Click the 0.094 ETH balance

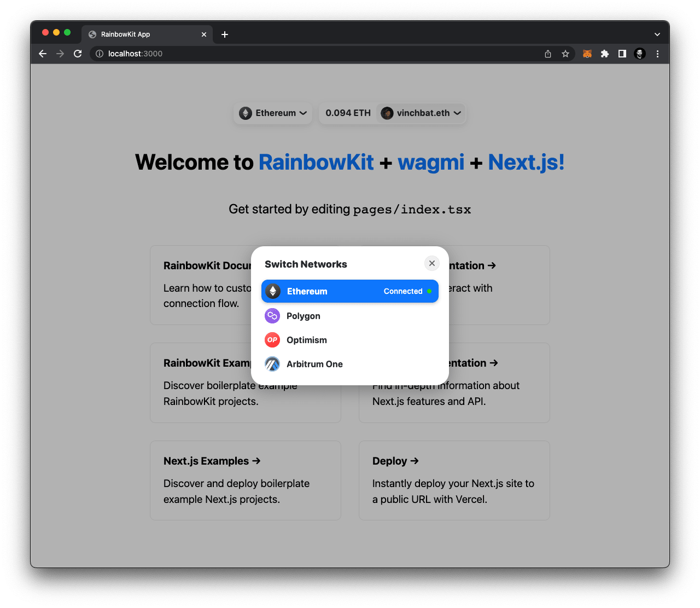point(348,113)
